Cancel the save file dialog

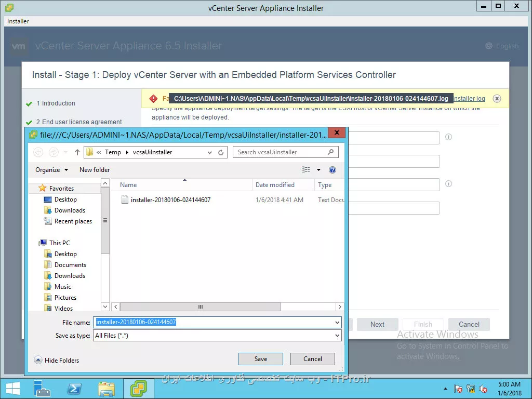(x=312, y=359)
